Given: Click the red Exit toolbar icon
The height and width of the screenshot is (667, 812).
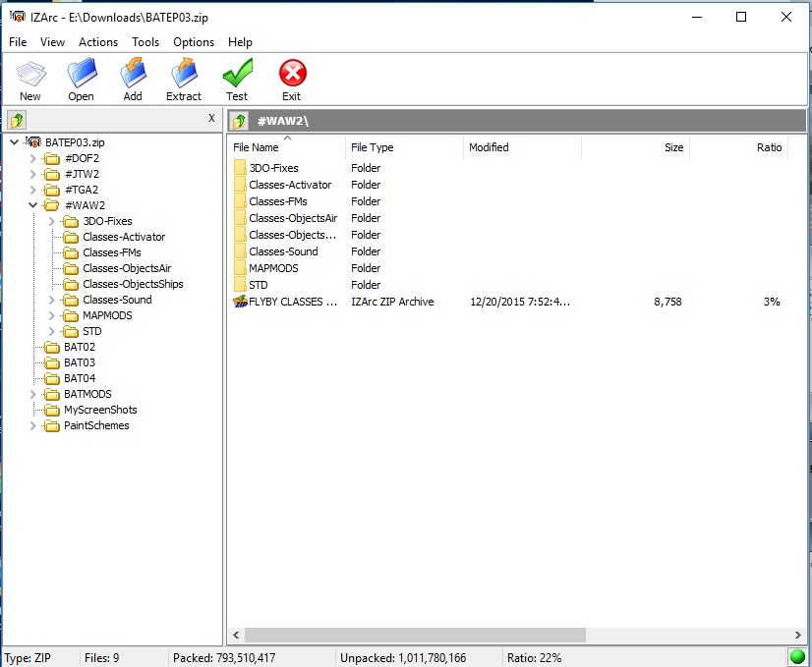Looking at the screenshot, I should (x=293, y=73).
